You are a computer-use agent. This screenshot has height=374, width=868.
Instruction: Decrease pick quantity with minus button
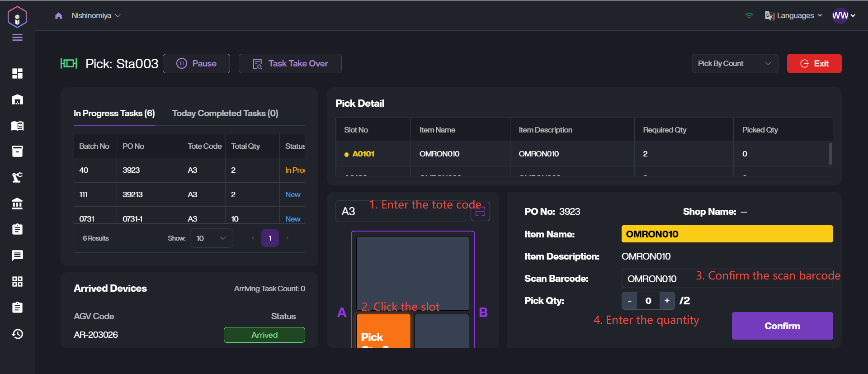pyautogui.click(x=629, y=301)
